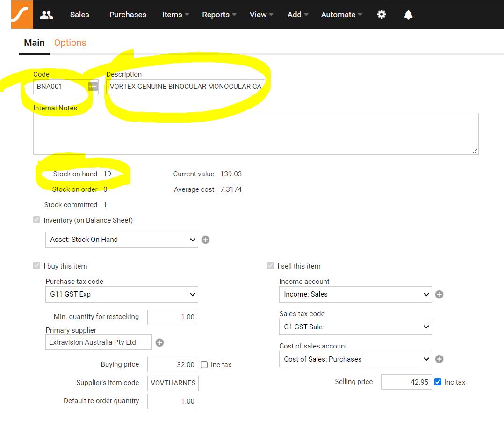Screen dimensions: 504x421
Task: Expand the View menu
Action: (x=261, y=15)
